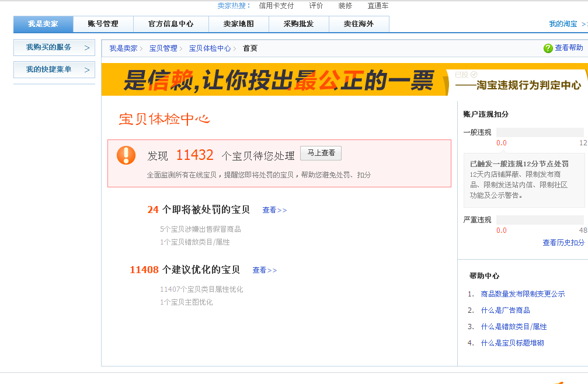Open the 查看历史扣分 link

click(x=563, y=242)
